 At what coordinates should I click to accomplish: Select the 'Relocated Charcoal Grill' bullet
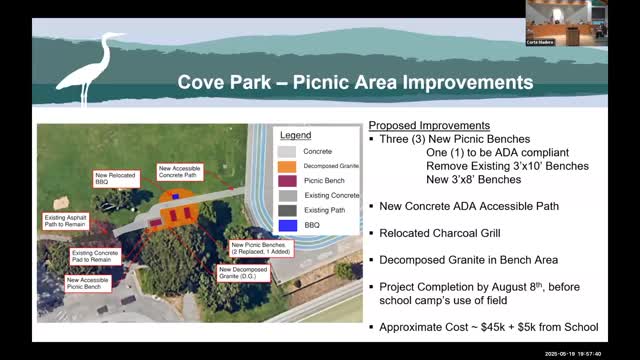coord(440,233)
